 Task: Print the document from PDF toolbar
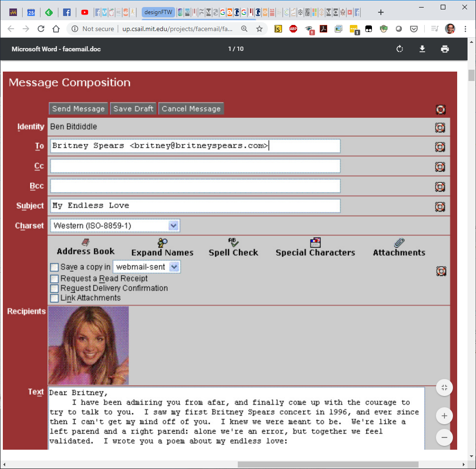(x=445, y=49)
